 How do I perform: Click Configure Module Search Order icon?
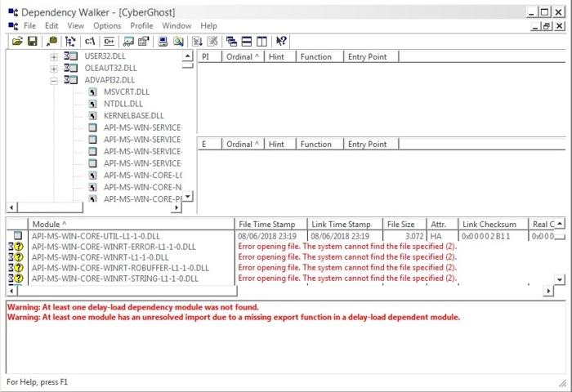click(178, 41)
